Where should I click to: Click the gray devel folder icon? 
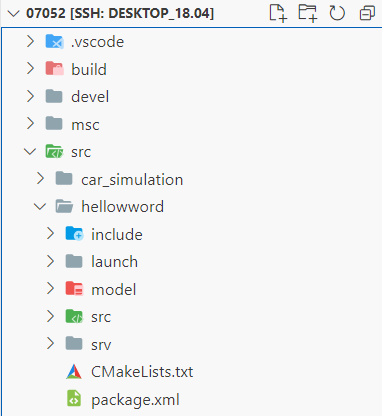pyautogui.click(x=54, y=96)
